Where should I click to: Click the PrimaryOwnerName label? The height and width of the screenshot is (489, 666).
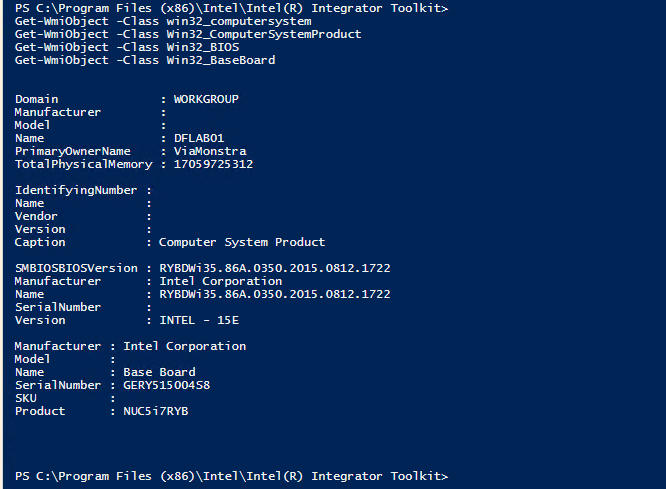pos(68,151)
